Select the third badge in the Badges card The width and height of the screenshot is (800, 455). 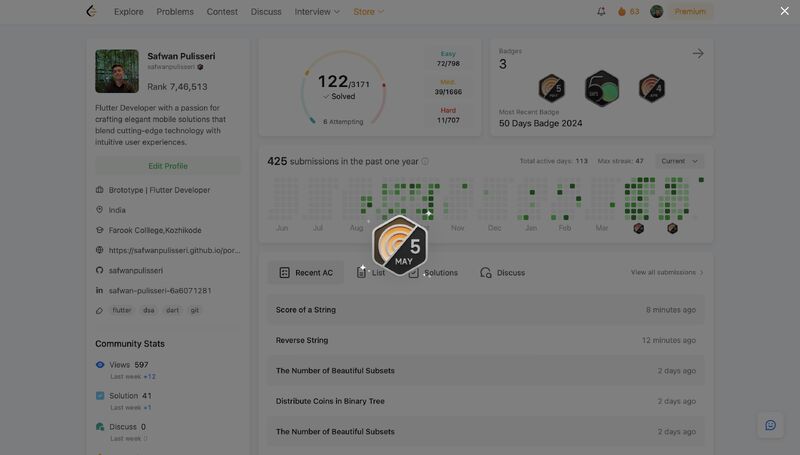tap(652, 88)
